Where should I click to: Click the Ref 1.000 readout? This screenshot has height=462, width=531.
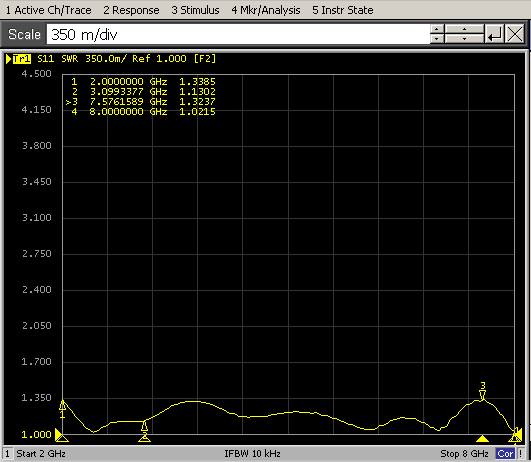point(159,59)
